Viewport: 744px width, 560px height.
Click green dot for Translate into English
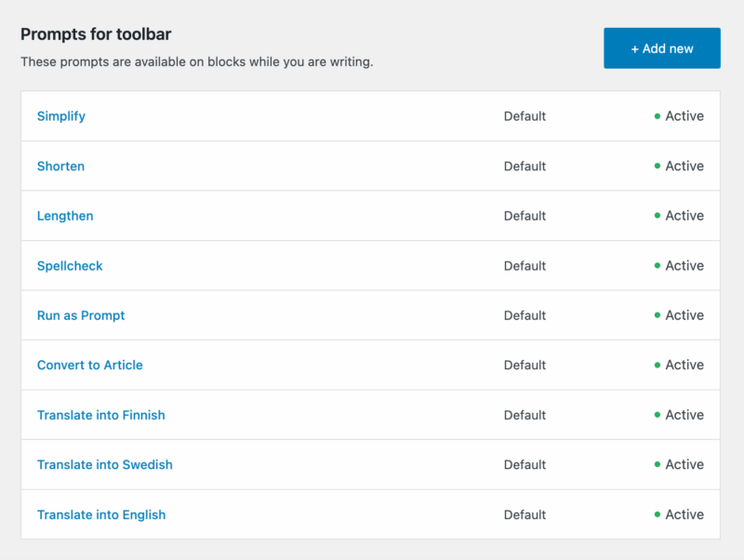[x=658, y=514]
